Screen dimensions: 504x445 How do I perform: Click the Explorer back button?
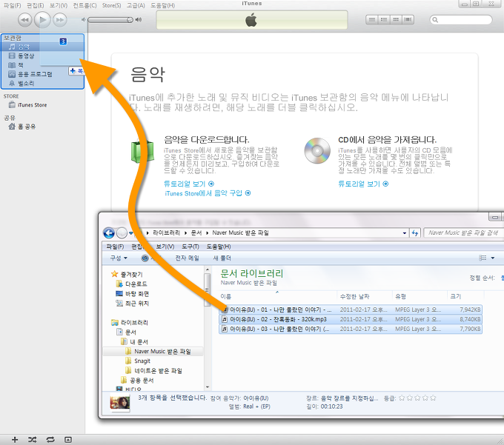coord(109,233)
